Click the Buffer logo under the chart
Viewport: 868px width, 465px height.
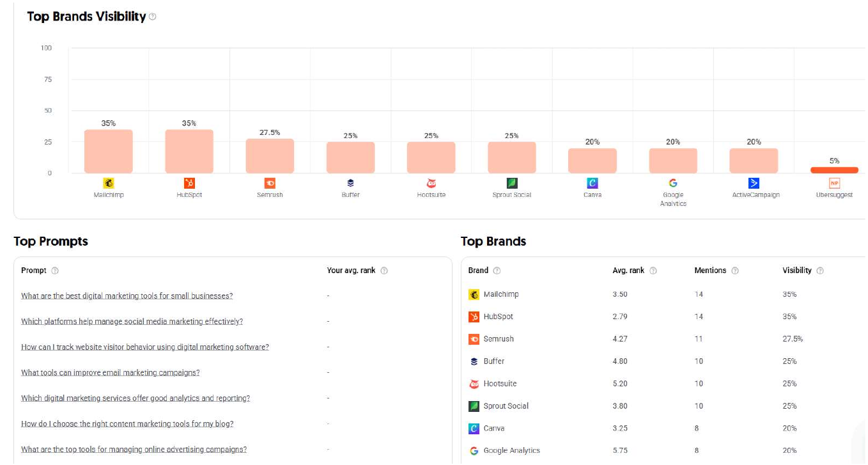click(350, 184)
